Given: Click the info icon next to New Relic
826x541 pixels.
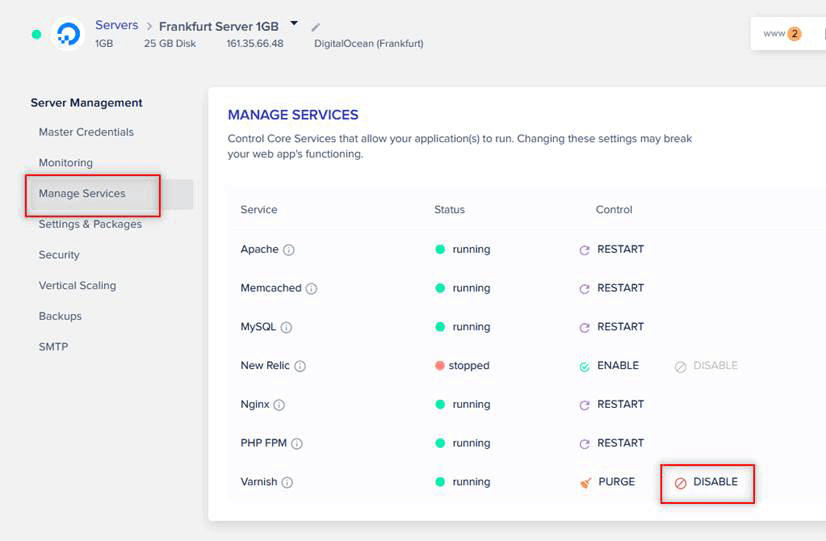Looking at the screenshot, I should (x=300, y=366).
